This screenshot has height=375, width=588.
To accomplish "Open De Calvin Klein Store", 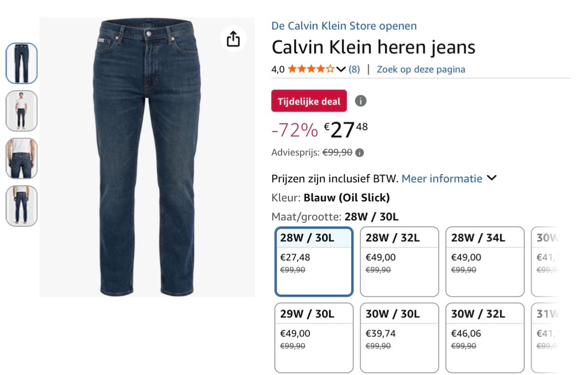I will click(344, 25).
